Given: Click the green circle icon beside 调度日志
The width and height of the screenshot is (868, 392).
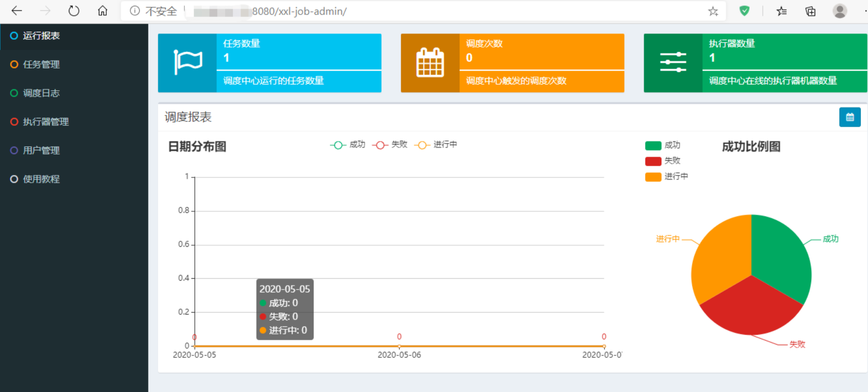Looking at the screenshot, I should pyautogui.click(x=14, y=93).
